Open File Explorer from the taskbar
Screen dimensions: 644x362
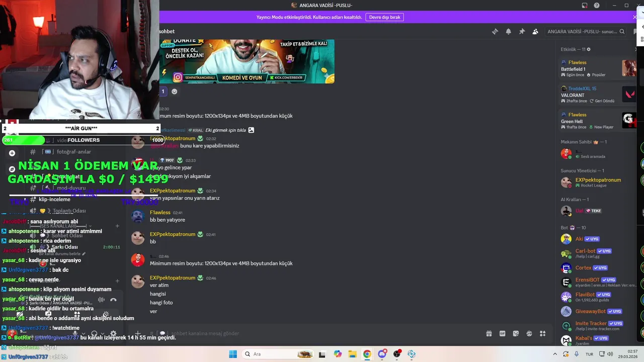coord(352,354)
